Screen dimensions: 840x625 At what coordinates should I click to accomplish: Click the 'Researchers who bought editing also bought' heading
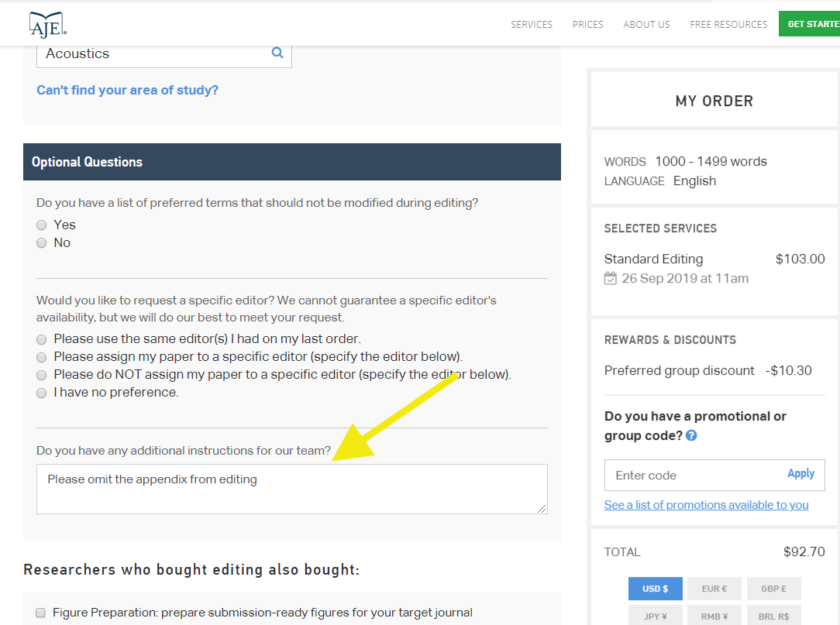[191, 570]
